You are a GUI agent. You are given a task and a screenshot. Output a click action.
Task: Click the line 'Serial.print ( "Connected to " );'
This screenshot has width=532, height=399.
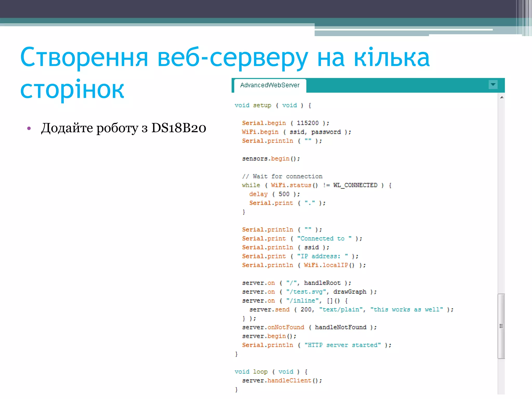click(x=302, y=238)
